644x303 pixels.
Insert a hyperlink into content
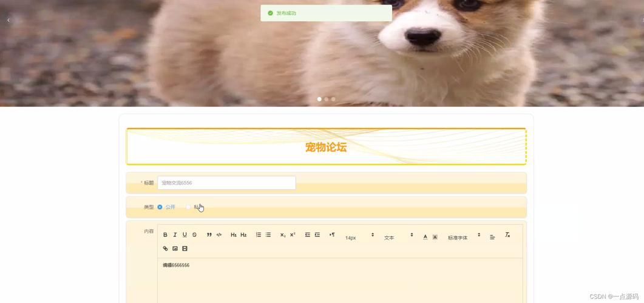(x=165, y=248)
